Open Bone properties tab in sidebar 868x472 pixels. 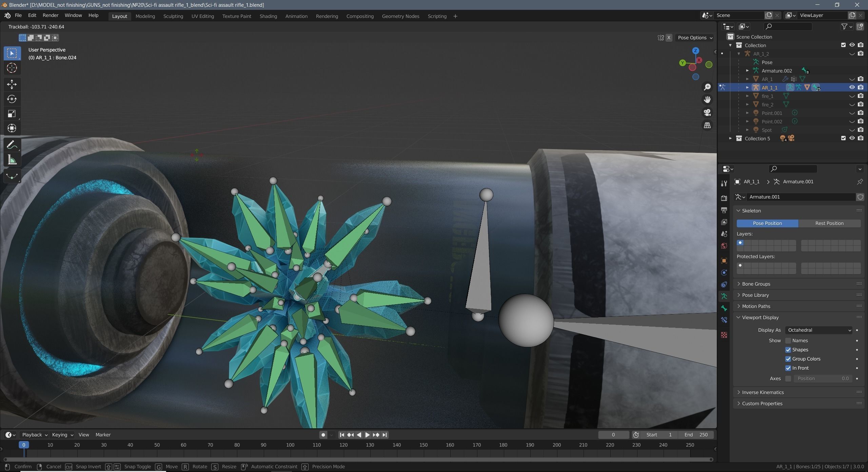[x=724, y=308]
